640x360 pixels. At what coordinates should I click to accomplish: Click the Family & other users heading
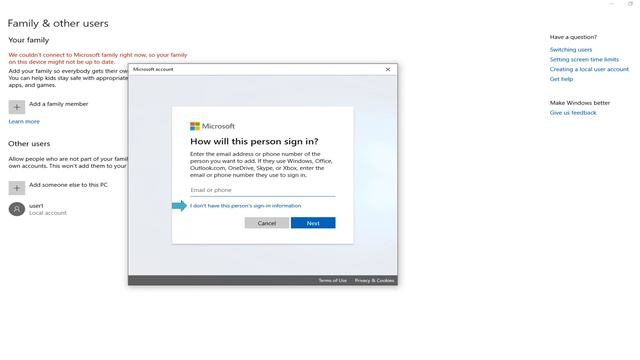(58, 23)
